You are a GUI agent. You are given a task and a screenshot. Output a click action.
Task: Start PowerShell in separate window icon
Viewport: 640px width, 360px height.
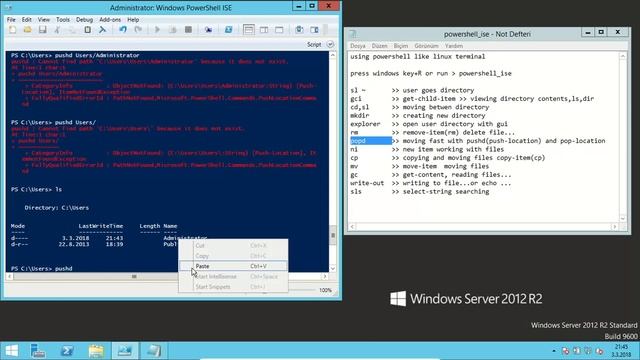[x=228, y=30]
